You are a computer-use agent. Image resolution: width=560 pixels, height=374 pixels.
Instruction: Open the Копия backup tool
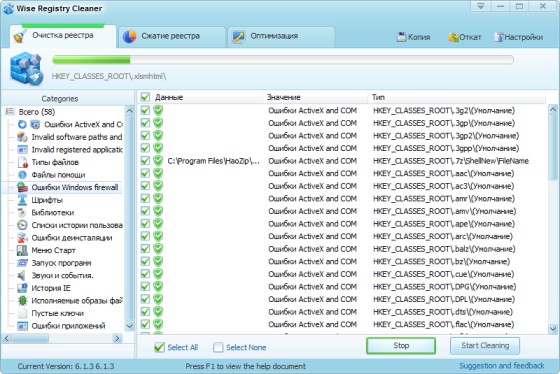[x=413, y=37]
